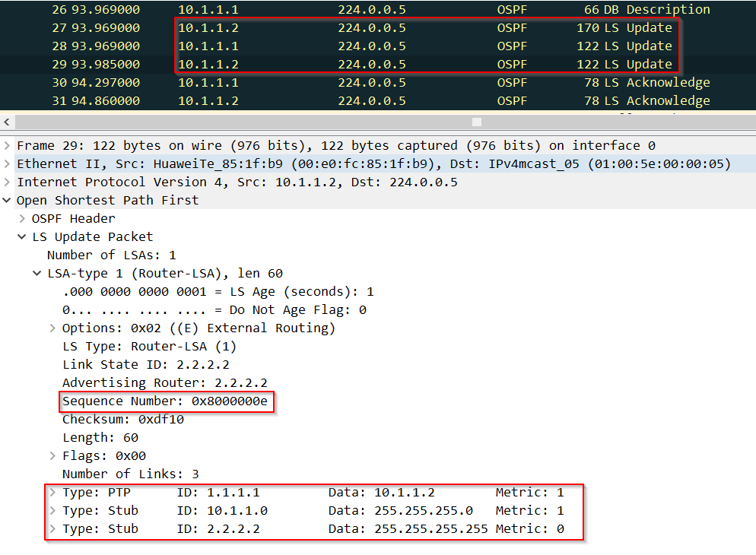Click the horizontal scrollbar thumb
The width and height of the screenshot is (756, 555).
pos(477,122)
